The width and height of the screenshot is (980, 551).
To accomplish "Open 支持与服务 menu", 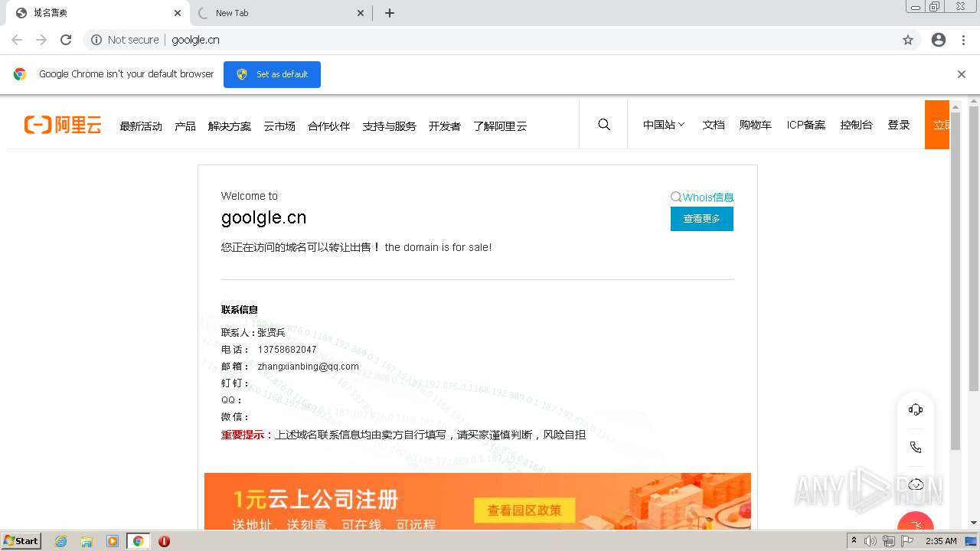I will (390, 126).
